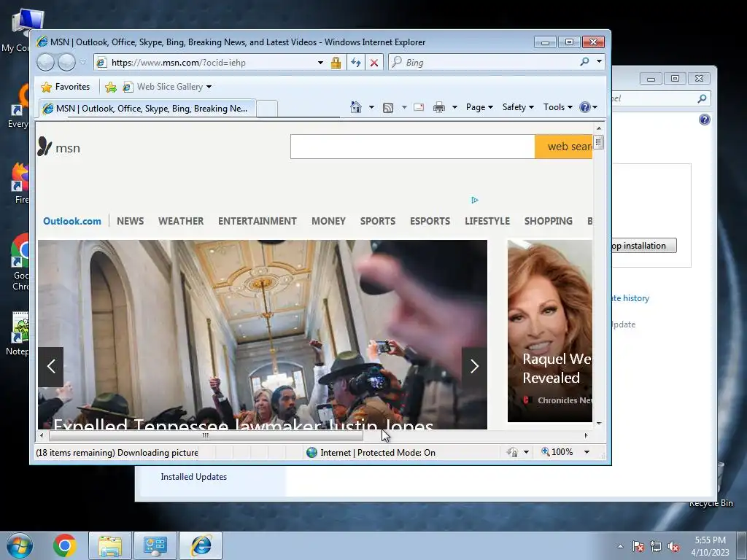Image resolution: width=747 pixels, height=560 pixels.
Task: Open the NEWS section
Action: 130,221
